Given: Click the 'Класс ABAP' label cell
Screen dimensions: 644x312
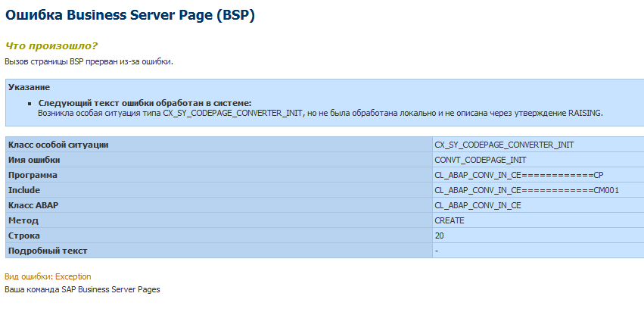Looking at the screenshot, I should [x=219, y=205].
